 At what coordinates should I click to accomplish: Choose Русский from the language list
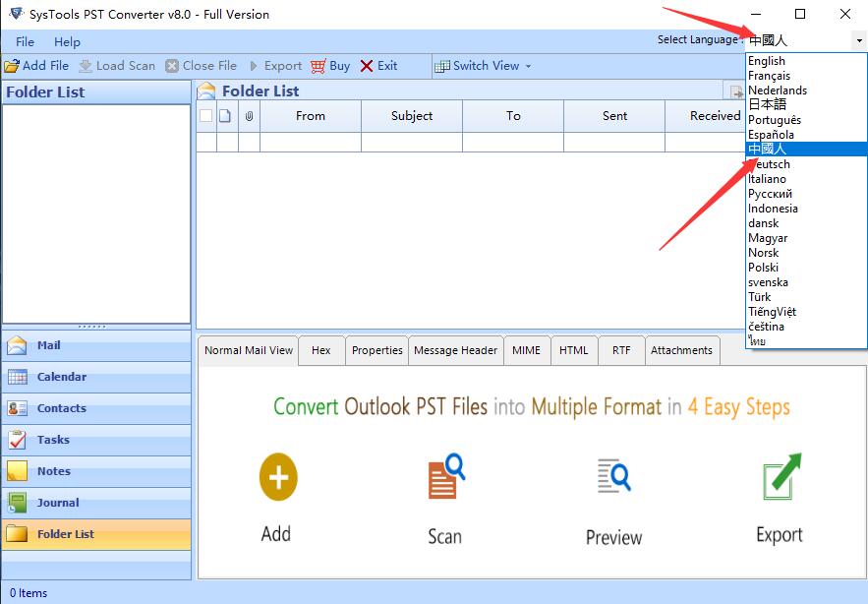tap(806, 194)
